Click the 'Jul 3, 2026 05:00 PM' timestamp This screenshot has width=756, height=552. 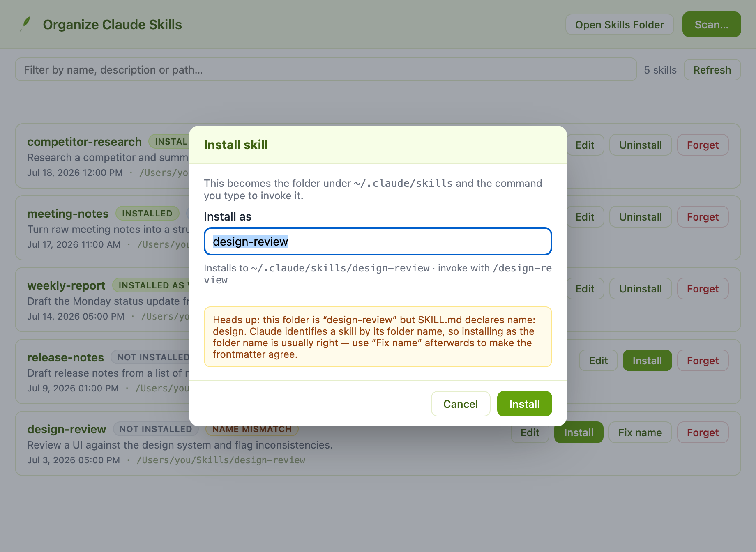(x=74, y=460)
